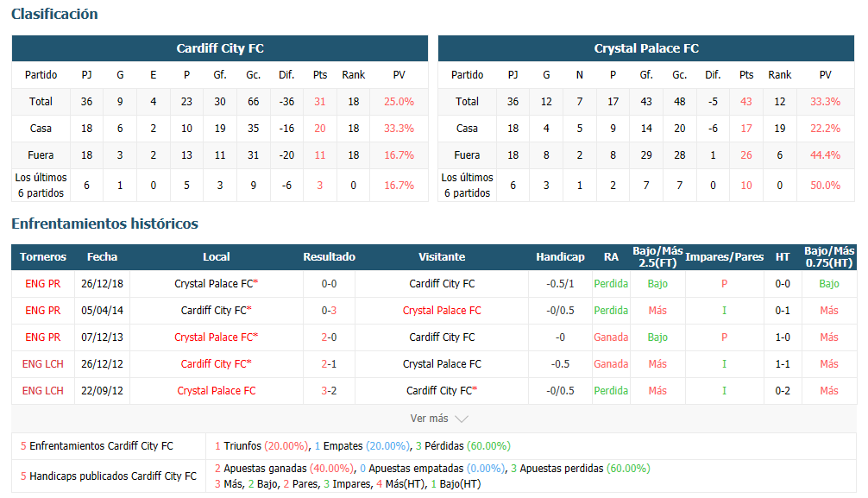Image resolution: width=868 pixels, height=498 pixels.
Task: Click the Enfrentamientos históricos heading
Action: 104,224
